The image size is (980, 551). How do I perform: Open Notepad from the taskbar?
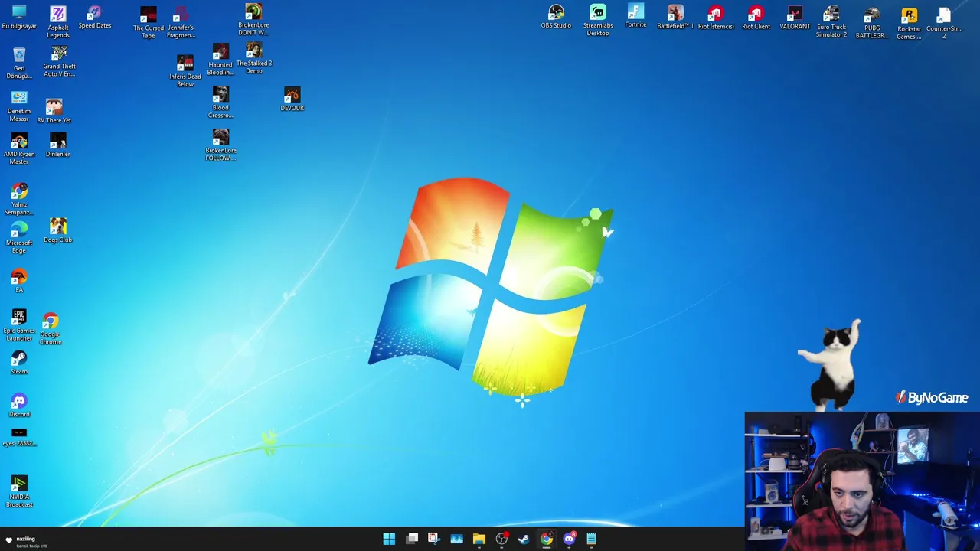[591, 539]
